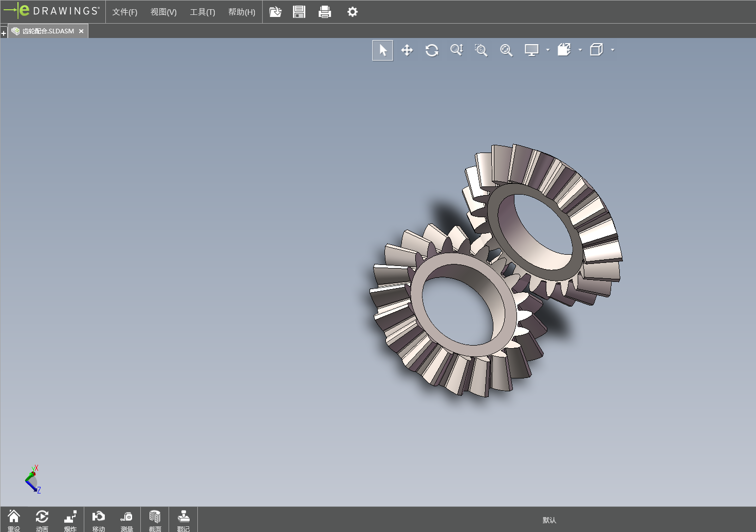Expand the display monitor dropdown arrow
This screenshot has width=756, height=532.
tap(548, 50)
